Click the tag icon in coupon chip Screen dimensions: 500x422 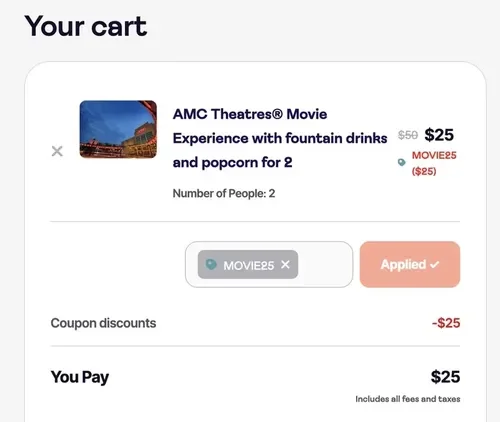pyautogui.click(x=211, y=265)
